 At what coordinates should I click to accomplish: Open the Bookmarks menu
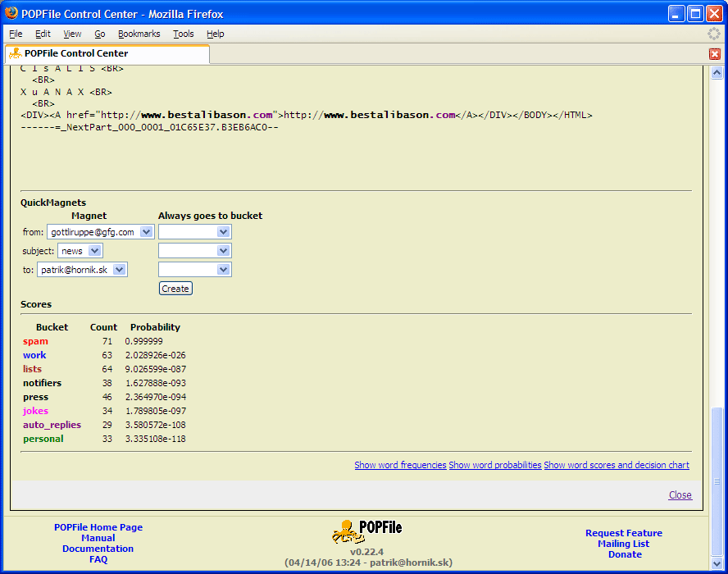[x=139, y=34]
